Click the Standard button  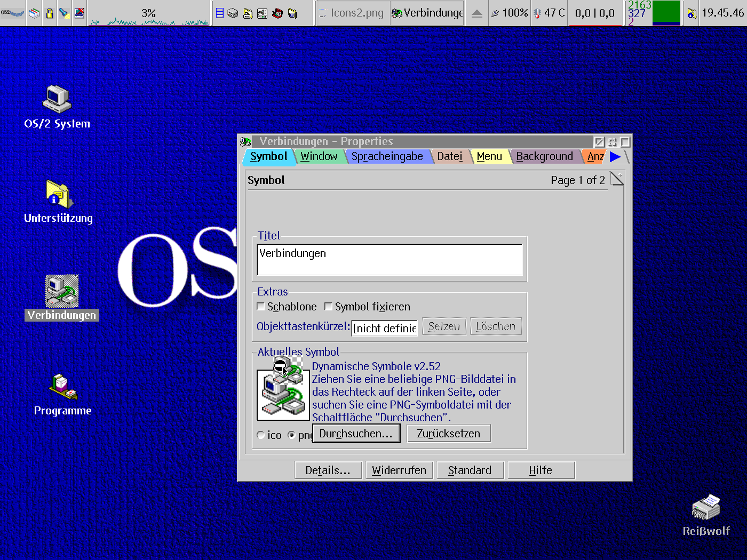470,470
